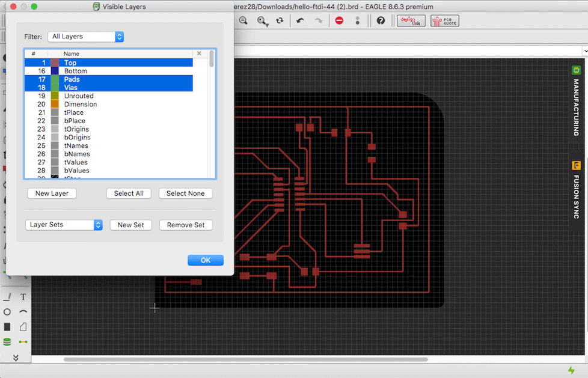Toggle the Unrouted layer in the list
Screen dimensions: 588x378
point(79,96)
